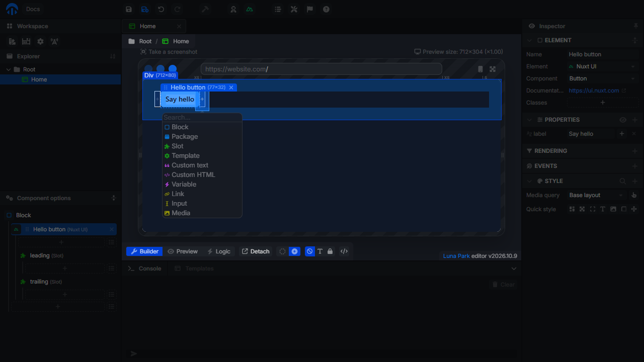Click the green Nuxt mountain icon

tap(249, 9)
